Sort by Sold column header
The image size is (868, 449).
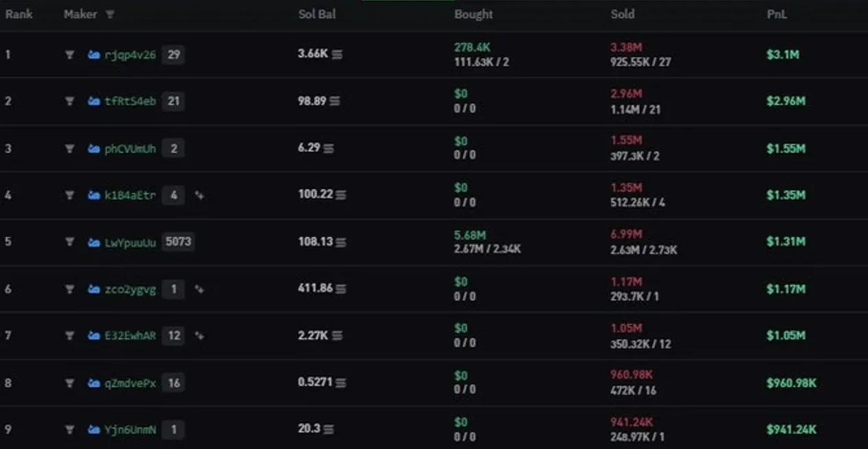pos(623,14)
